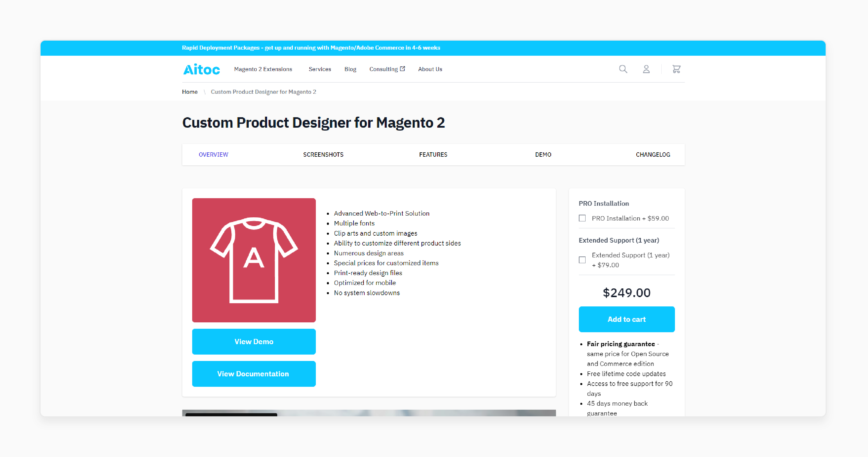868x457 pixels.
Task: Open About Us navigation dropdown
Action: 430,69
